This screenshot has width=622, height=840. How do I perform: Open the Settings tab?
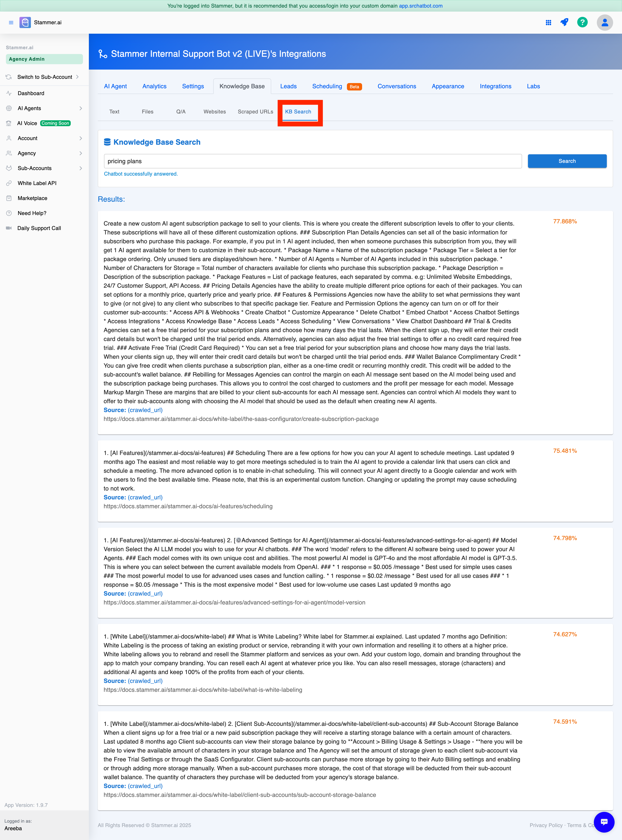[193, 86]
